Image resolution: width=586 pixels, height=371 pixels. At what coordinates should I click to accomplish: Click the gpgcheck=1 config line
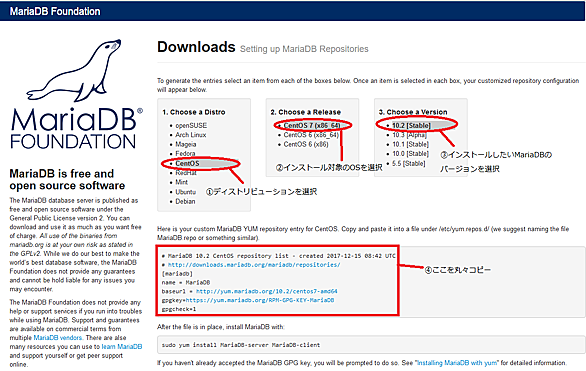179,309
